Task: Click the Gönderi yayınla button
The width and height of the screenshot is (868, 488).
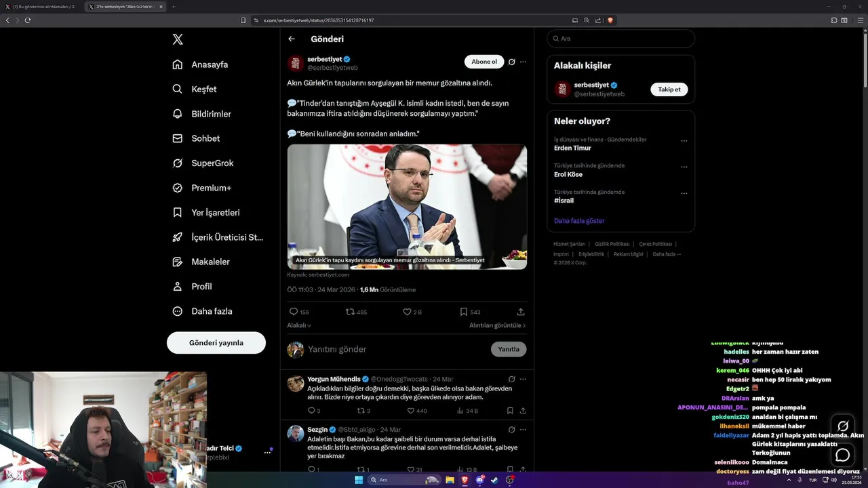Action: click(216, 343)
